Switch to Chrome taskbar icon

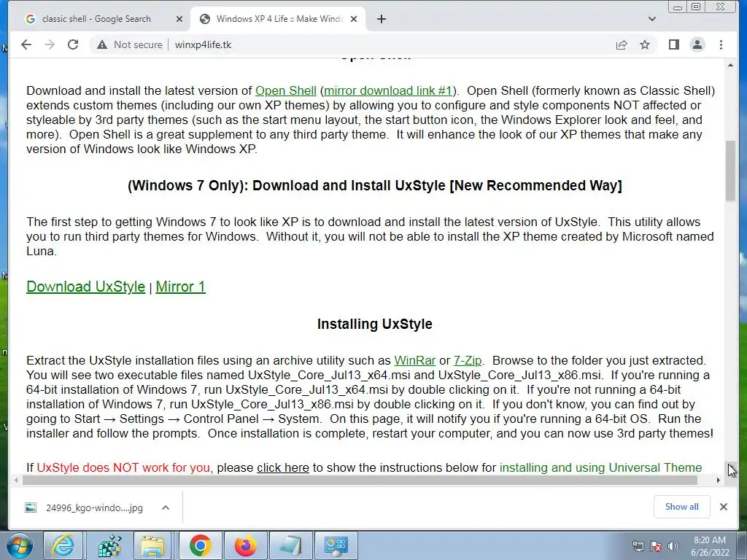pyautogui.click(x=200, y=545)
